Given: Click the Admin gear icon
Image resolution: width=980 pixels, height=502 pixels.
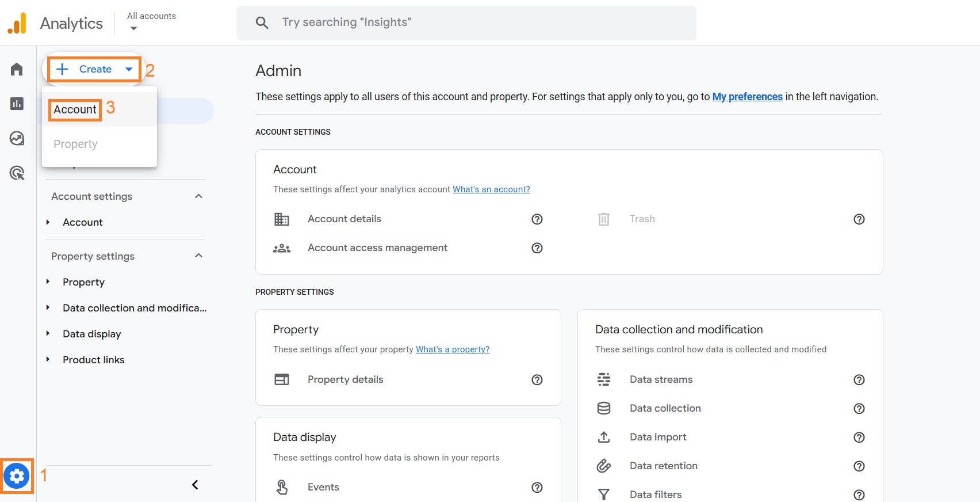Looking at the screenshot, I should [17, 476].
